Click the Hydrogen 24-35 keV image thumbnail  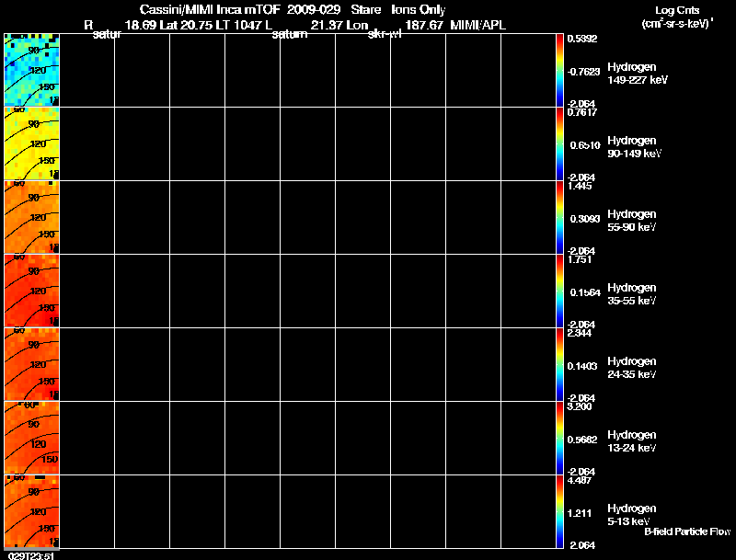coord(32,364)
